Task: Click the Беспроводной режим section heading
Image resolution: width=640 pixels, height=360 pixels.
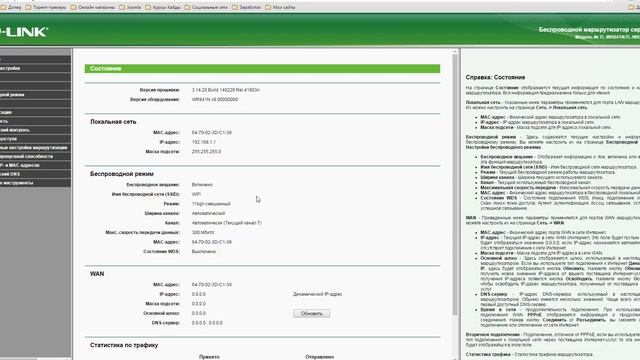Action: tap(122, 174)
